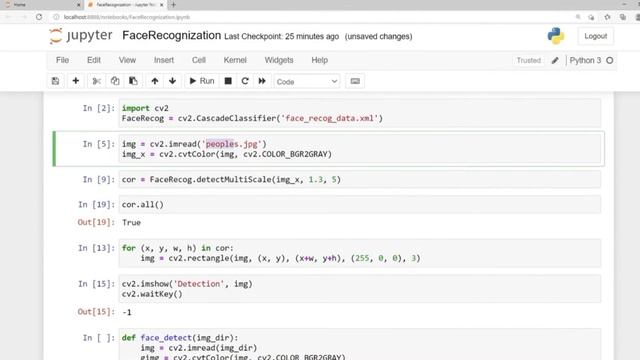Open the Insert menu
Image resolution: width=640 pixels, height=360 pixels.
pyautogui.click(x=164, y=60)
